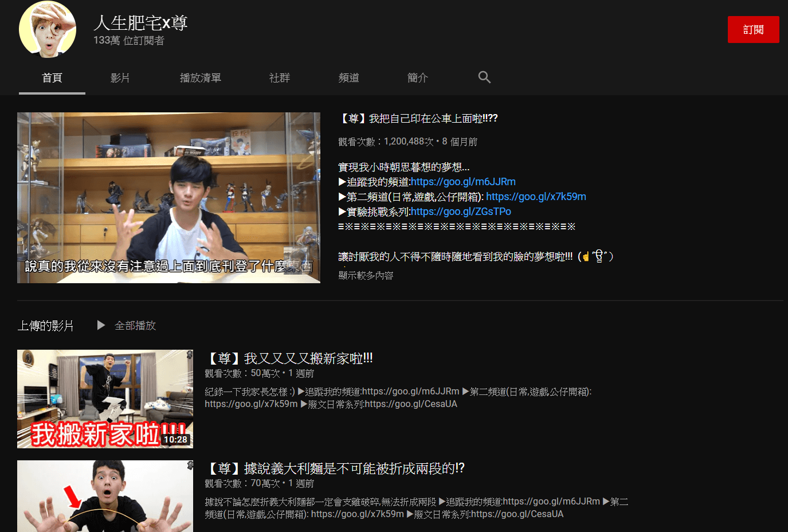
Task: Subscribe with the red 訂閱 button
Action: (753, 30)
